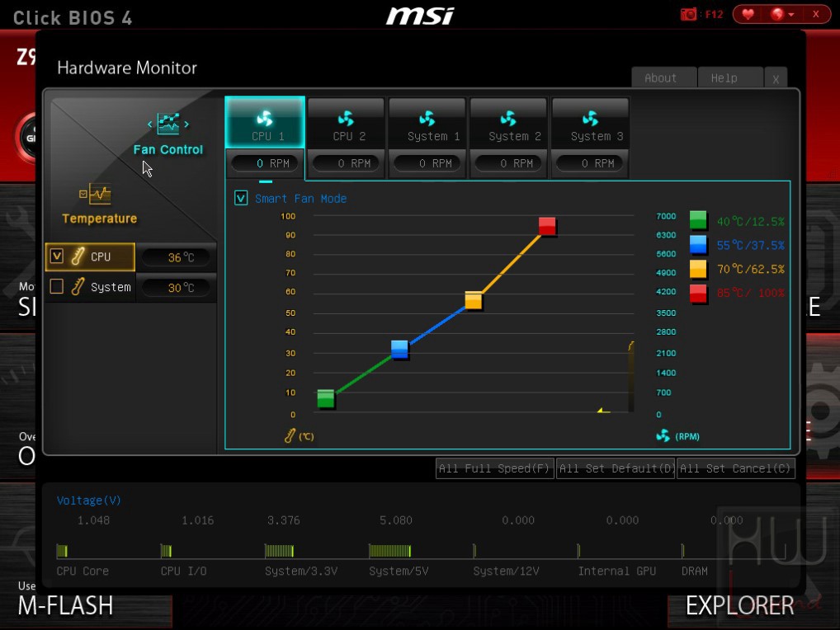
Task: Click the red fan curve point
Action: coord(547,225)
